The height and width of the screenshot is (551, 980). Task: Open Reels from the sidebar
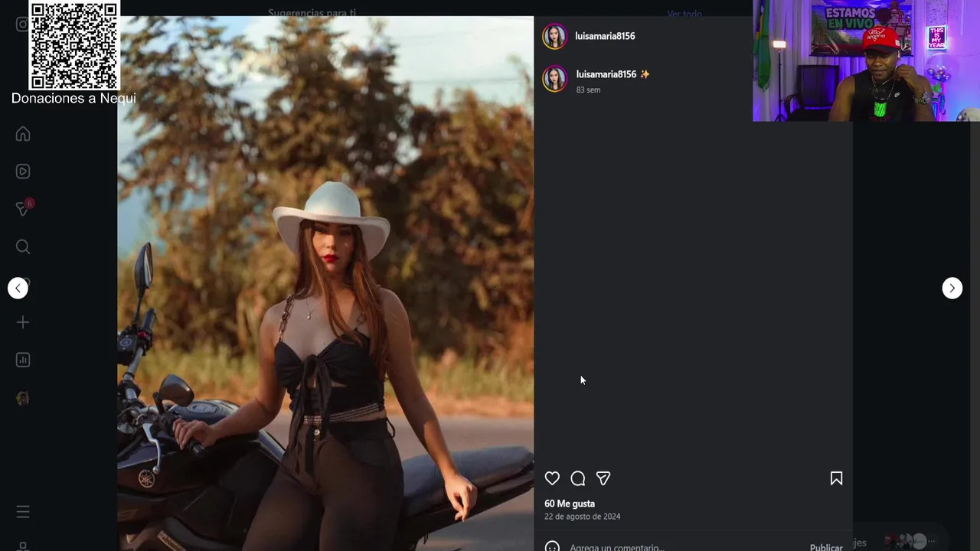point(23,171)
